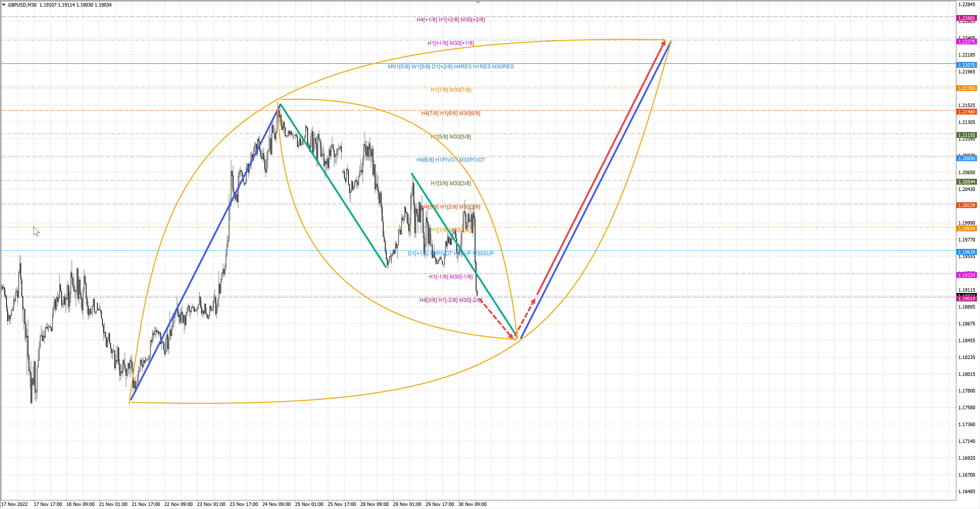980x509 pixels.
Task: Select the H1[7/8] M30[7/8] level label
Action: tap(450, 90)
